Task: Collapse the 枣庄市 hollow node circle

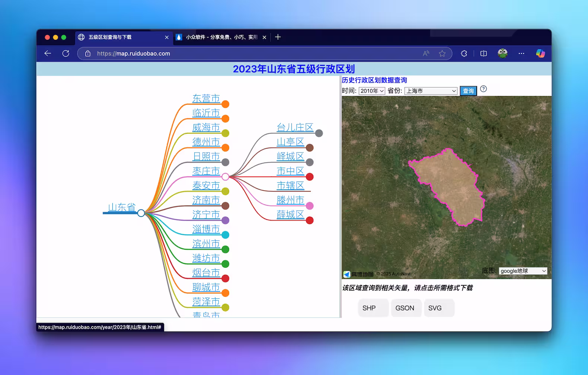Action: 226,177
